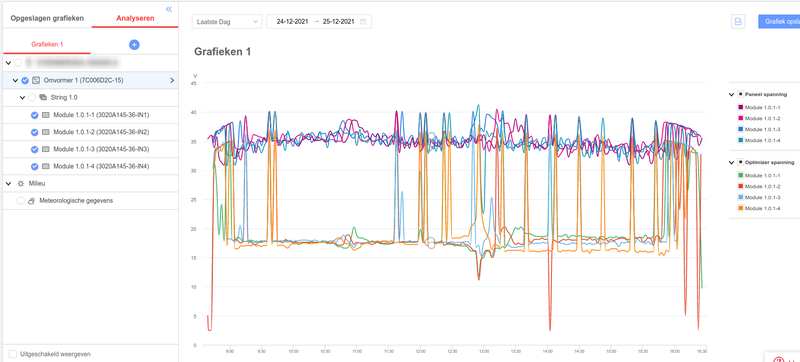Click the Grafiek opslaan button
Screen dimensions: 800x362
pos(779,21)
